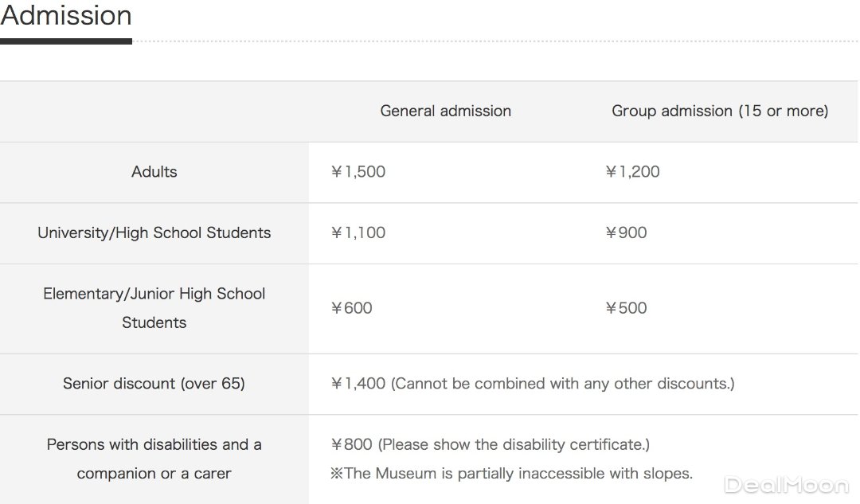Image resolution: width=860 pixels, height=504 pixels.
Task: Click the ¥1,500 adult general price
Action: [358, 172]
